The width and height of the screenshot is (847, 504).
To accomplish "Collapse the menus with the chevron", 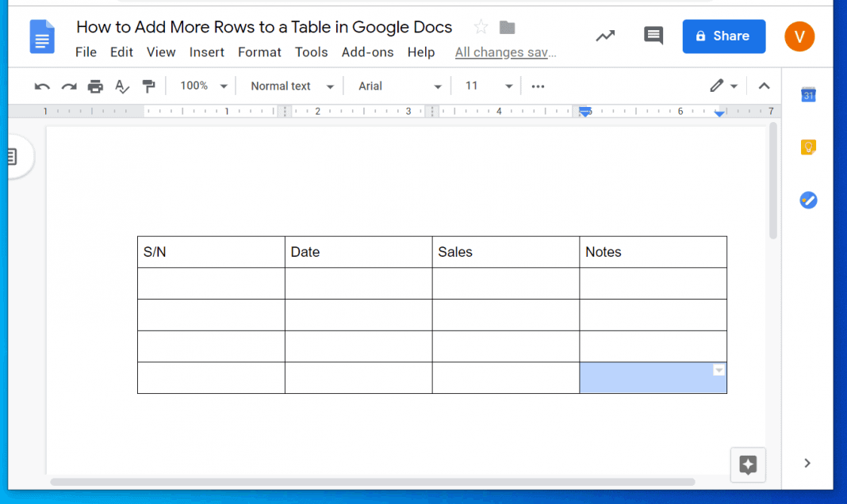I will click(763, 86).
